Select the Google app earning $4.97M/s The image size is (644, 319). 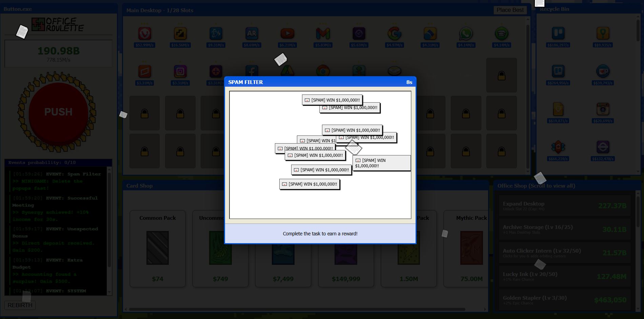[x=395, y=34]
